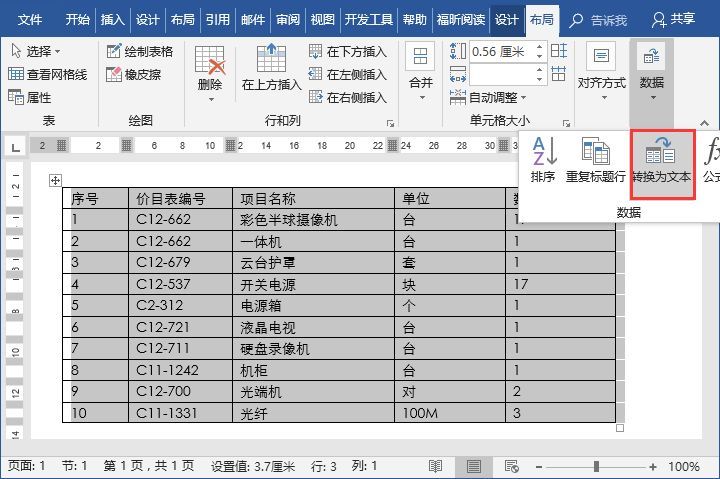Open the File (文件) tab
This screenshot has width=720, height=479.
pyautogui.click(x=30, y=20)
